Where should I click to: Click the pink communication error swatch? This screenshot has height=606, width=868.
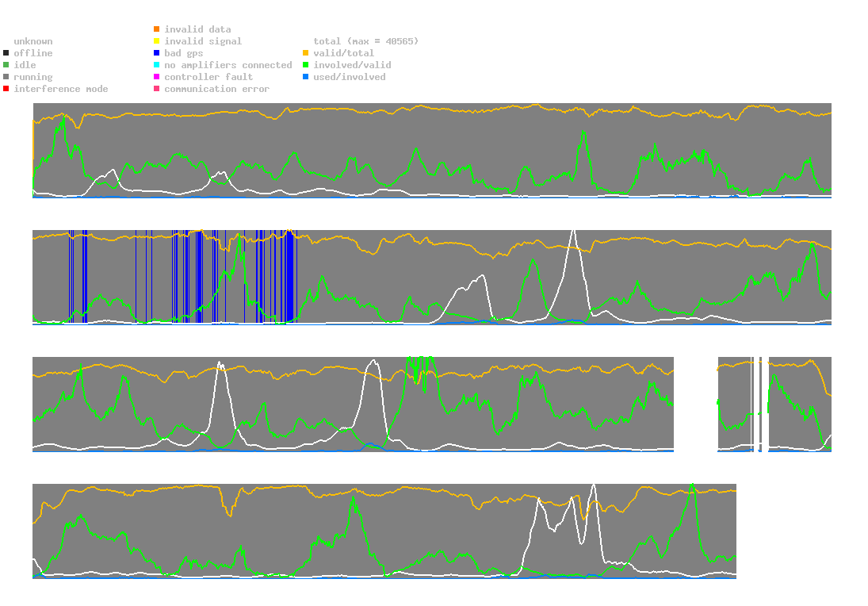tap(157, 89)
